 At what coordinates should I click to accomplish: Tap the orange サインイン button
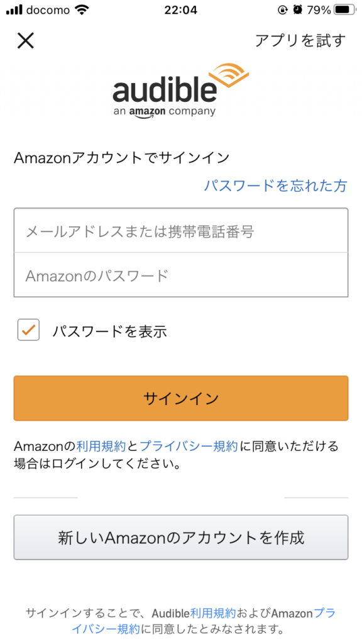pos(181,398)
